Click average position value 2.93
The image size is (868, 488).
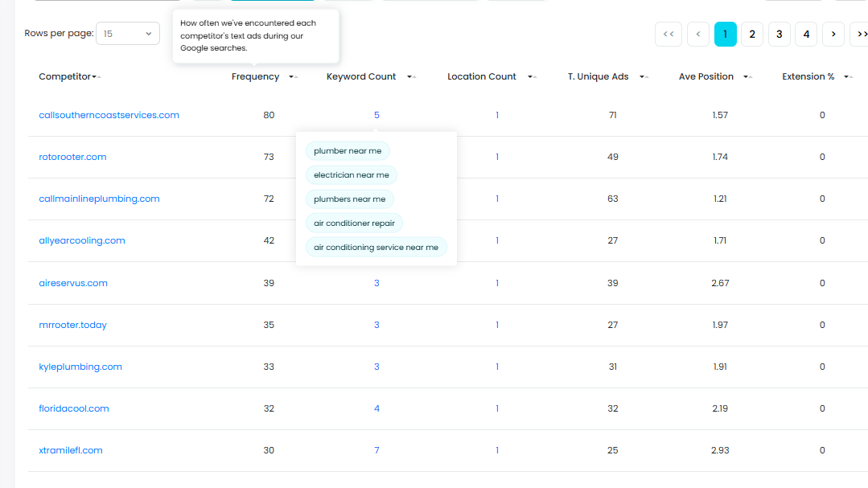720,450
